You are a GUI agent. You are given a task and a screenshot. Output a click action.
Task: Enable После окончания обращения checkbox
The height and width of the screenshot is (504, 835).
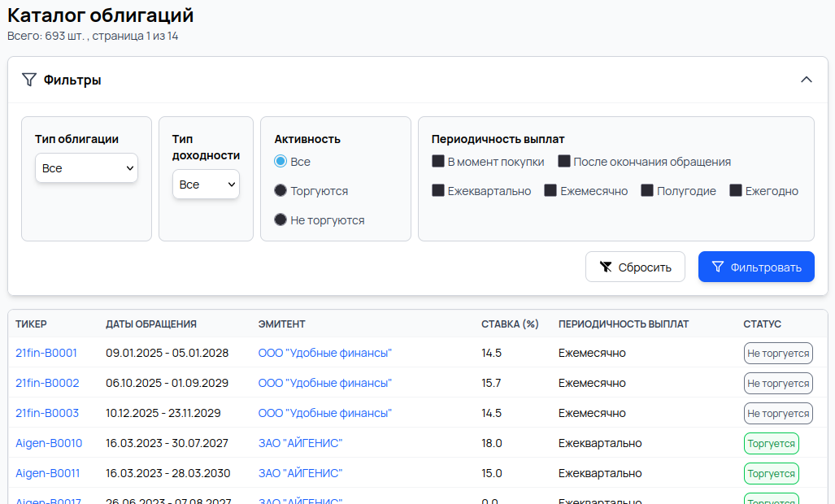click(564, 162)
